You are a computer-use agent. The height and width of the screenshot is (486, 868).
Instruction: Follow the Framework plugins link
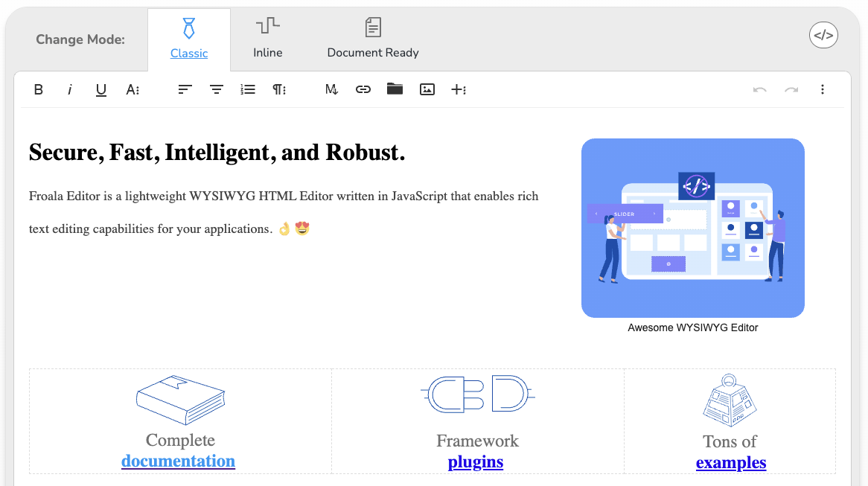[476, 461]
